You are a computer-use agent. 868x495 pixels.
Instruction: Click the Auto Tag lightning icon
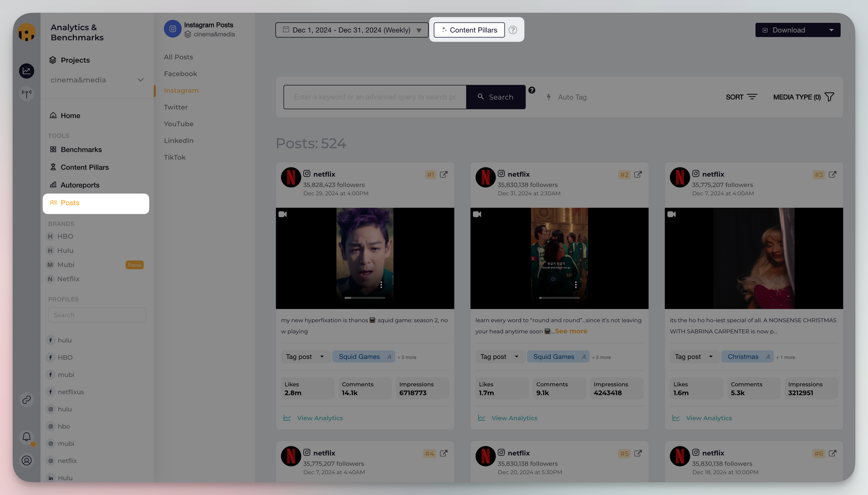tap(549, 97)
